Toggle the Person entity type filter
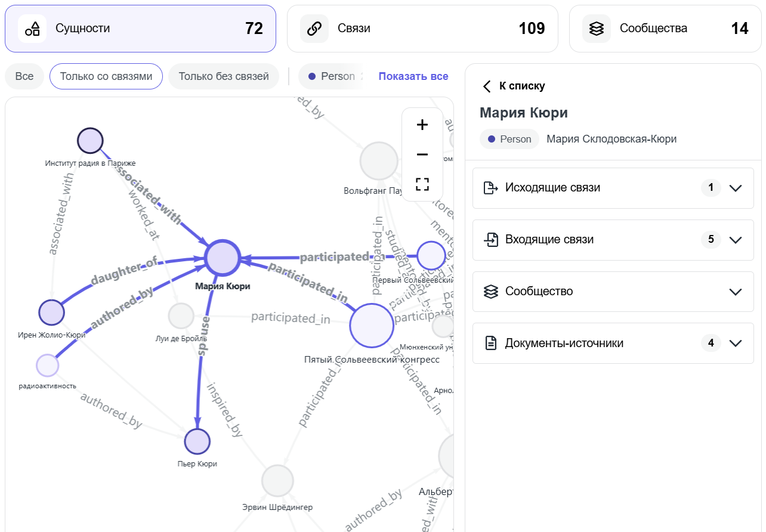Viewport: 766px width, 532px height. point(331,76)
